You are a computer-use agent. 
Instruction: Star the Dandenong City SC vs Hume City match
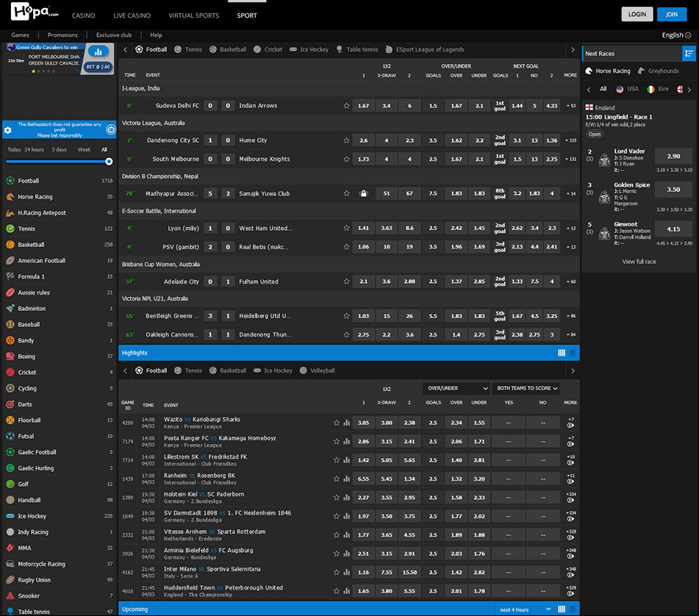(x=346, y=140)
